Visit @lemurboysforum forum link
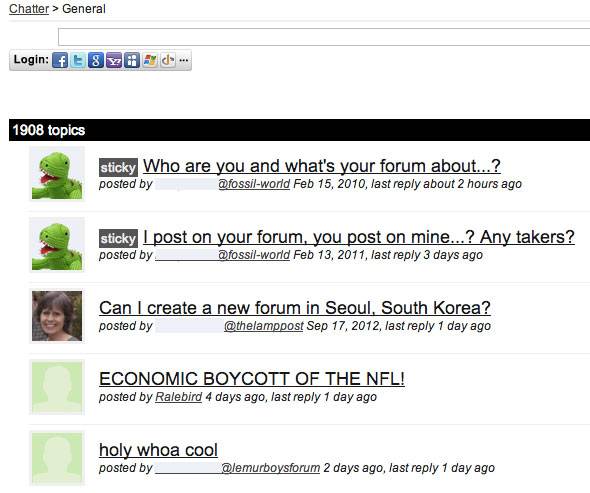 tap(271, 468)
